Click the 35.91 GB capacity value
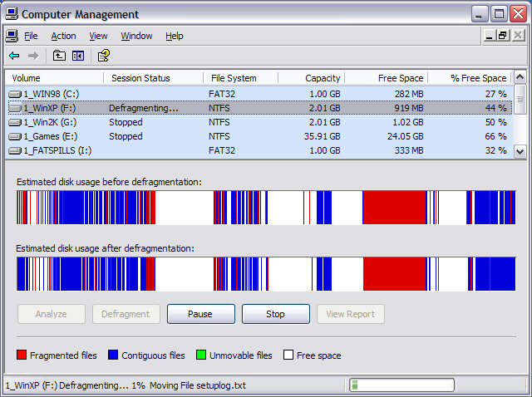The image size is (532, 397). 322,136
